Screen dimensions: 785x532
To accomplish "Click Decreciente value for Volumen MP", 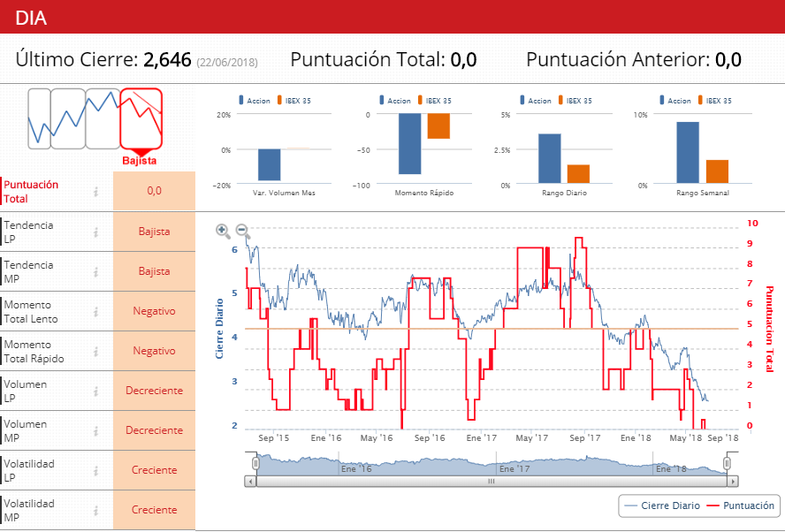I will coord(154,430).
